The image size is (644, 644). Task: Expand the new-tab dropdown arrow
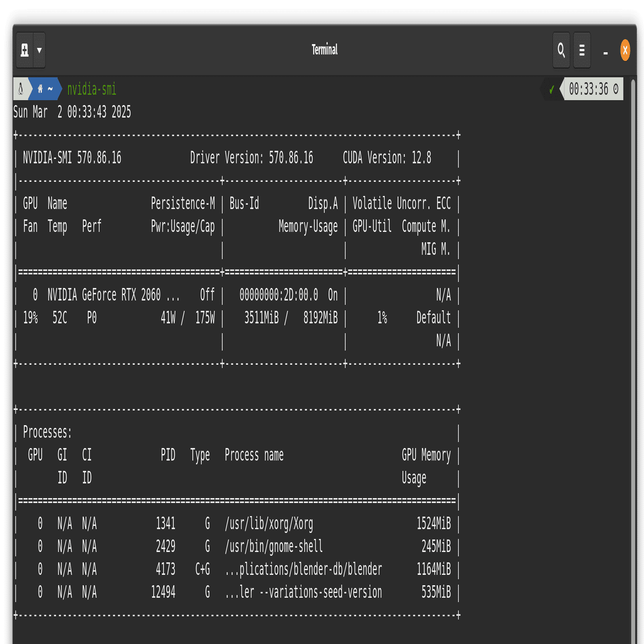[39, 50]
